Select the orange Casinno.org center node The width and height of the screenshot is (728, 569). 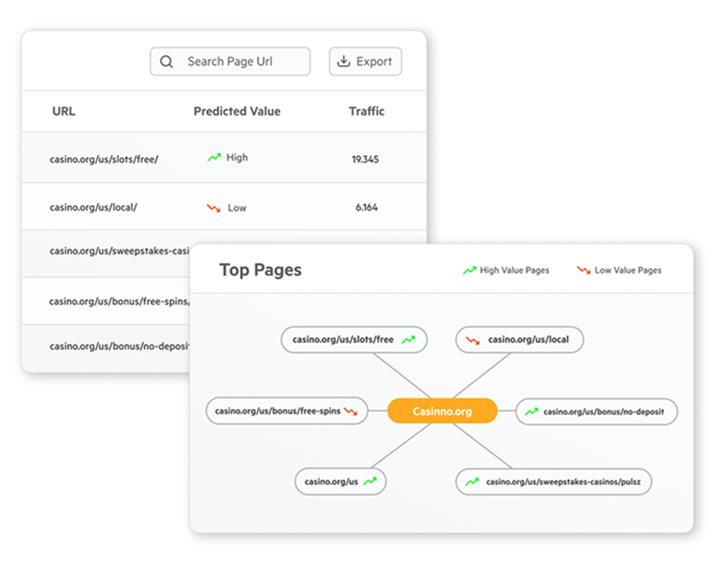click(442, 411)
